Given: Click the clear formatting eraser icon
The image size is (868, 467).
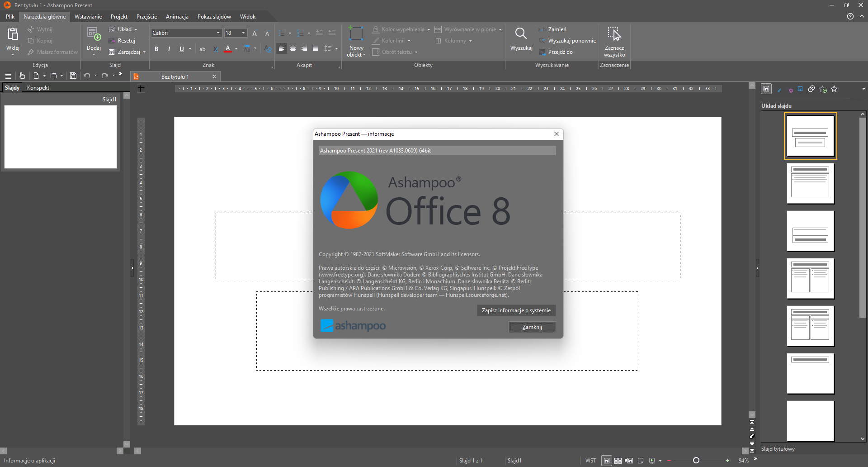Looking at the screenshot, I should 268,49.
